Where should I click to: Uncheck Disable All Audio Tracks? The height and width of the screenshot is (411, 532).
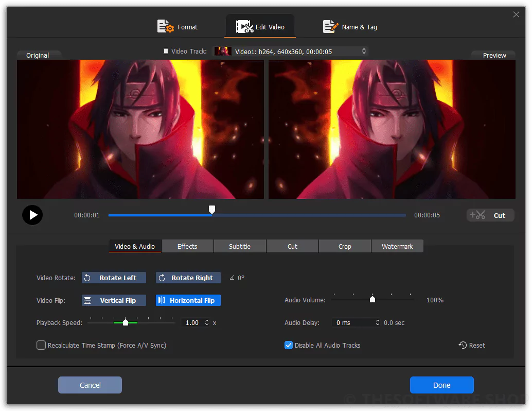(x=289, y=345)
